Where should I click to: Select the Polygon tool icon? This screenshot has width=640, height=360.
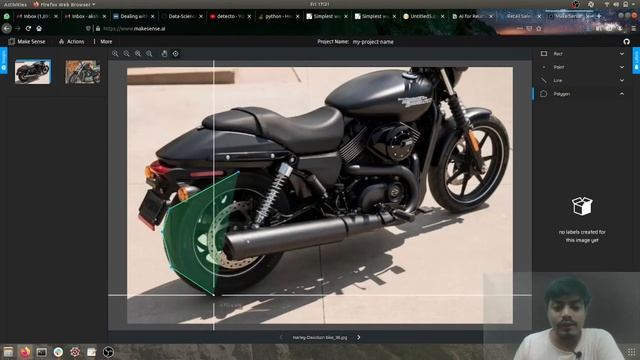[x=544, y=94]
